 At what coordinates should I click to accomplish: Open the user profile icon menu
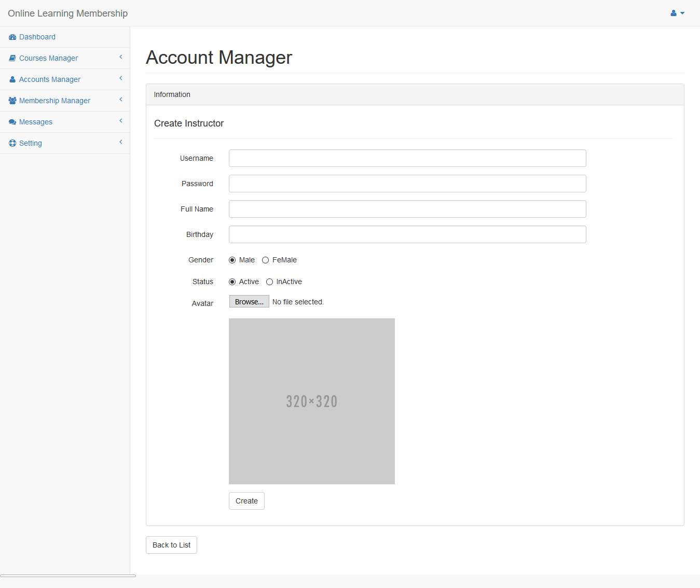click(677, 13)
